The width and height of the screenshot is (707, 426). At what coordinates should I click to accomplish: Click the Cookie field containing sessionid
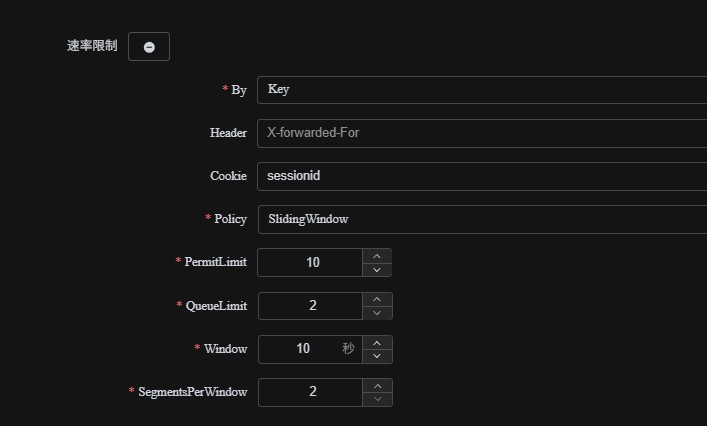(x=480, y=176)
